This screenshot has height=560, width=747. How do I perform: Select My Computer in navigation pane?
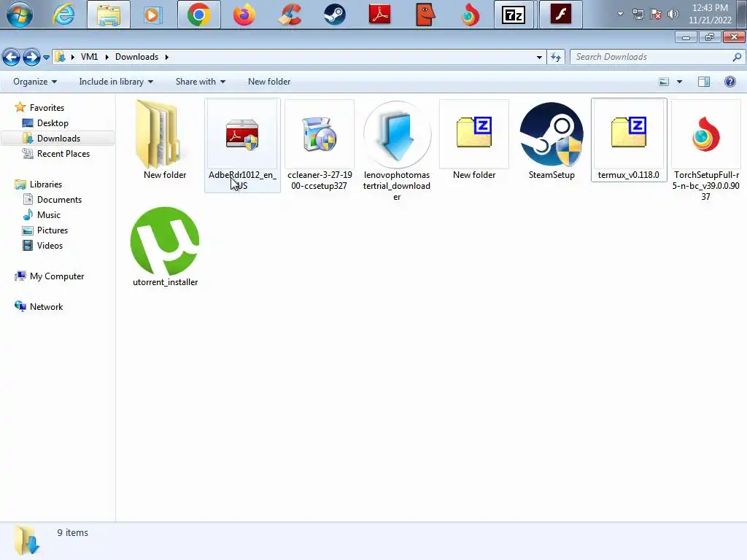point(57,276)
